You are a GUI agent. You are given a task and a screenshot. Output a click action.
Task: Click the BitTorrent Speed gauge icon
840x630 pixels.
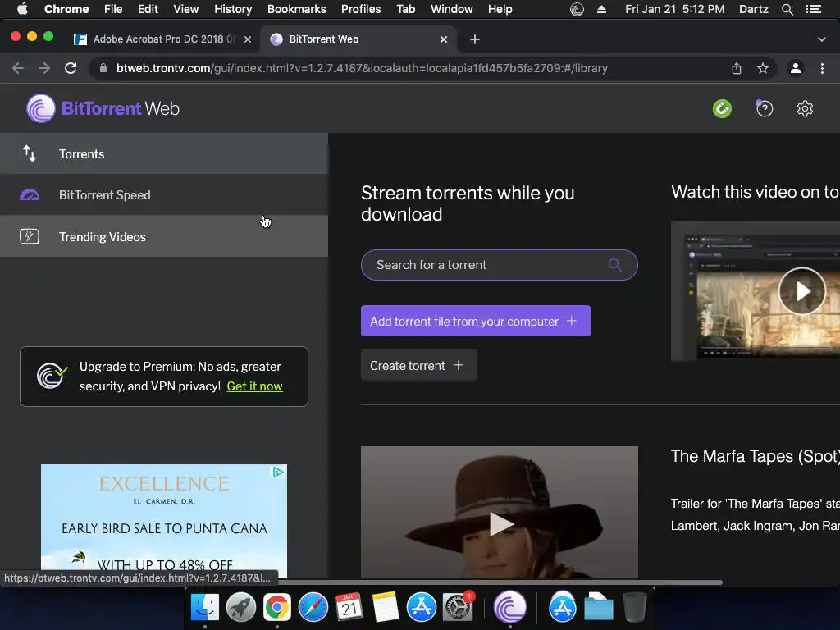coord(30,195)
